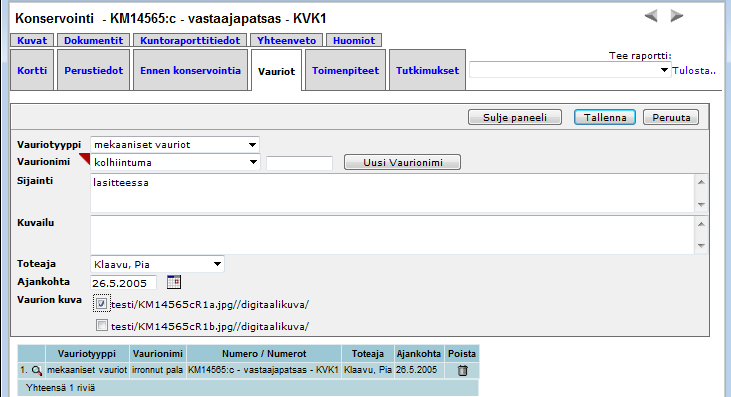The width and height of the screenshot is (731, 397).
Task: Click 'KM14565:c - vastaajapatsas - KVK1' table cell
Action: click(x=263, y=370)
